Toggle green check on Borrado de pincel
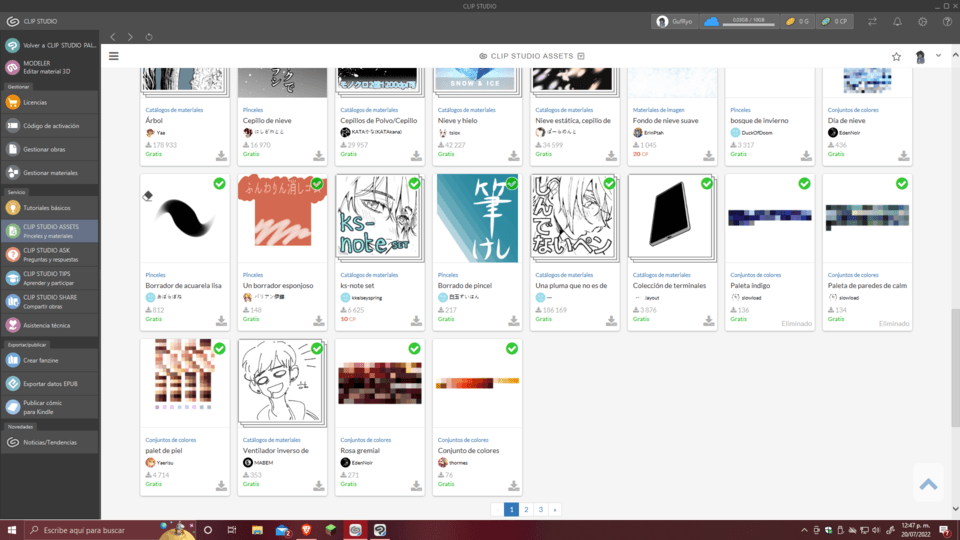 (512, 184)
